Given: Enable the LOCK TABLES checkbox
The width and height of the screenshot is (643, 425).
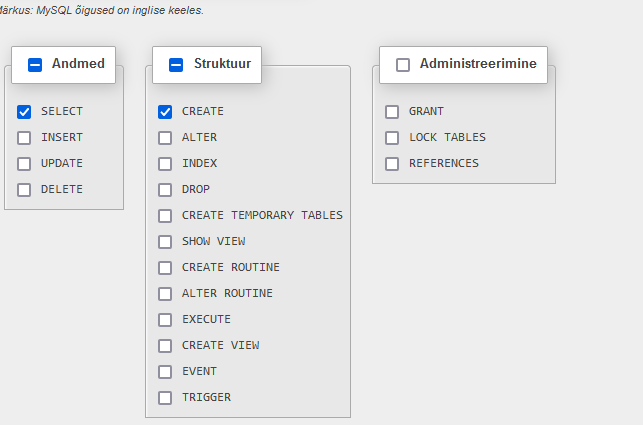Looking at the screenshot, I should 392,138.
